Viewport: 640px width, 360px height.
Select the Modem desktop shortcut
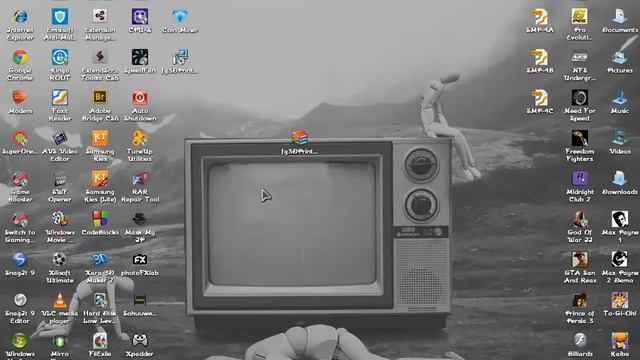[20, 98]
